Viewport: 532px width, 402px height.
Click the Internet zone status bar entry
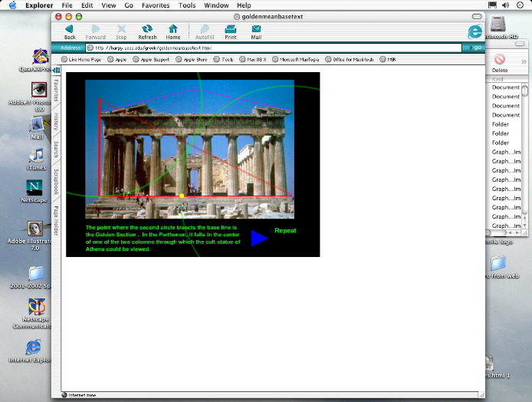79,395
